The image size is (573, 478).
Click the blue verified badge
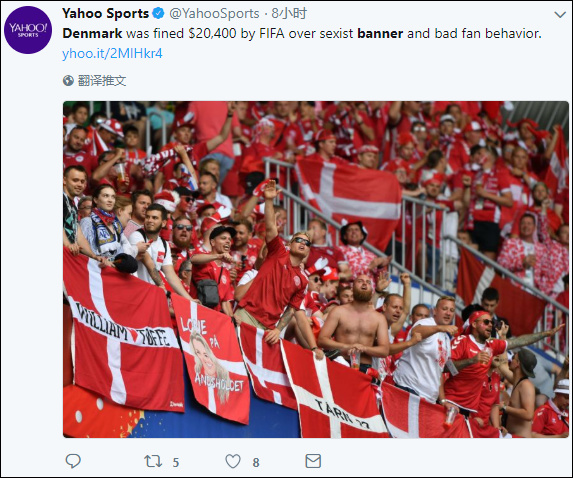tap(158, 14)
